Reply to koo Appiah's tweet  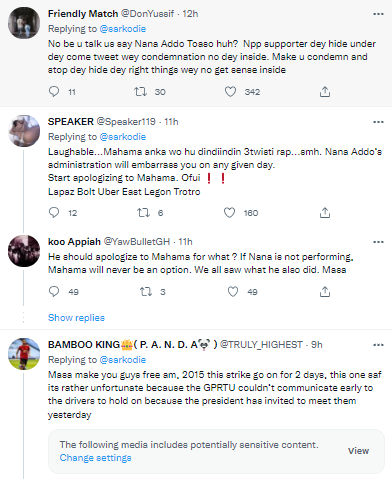pyautogui.click(x=54, y=291)
